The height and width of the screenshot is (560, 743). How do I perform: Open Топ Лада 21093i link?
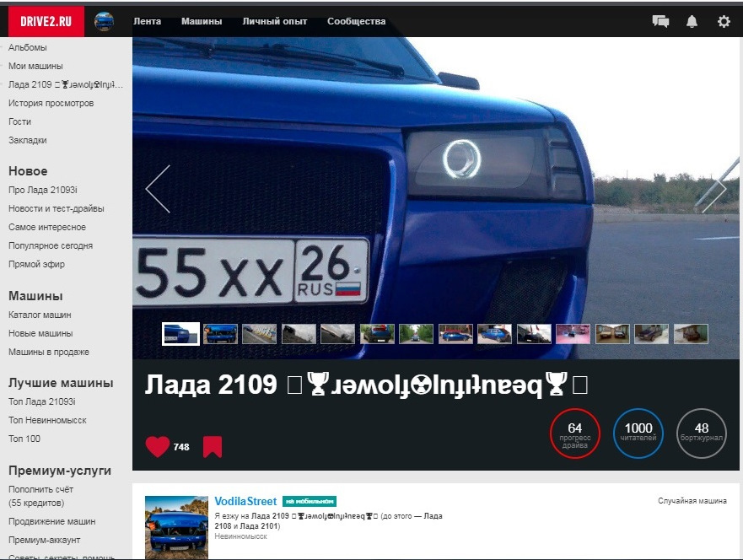pyautogui.click(x=41, y=401)
